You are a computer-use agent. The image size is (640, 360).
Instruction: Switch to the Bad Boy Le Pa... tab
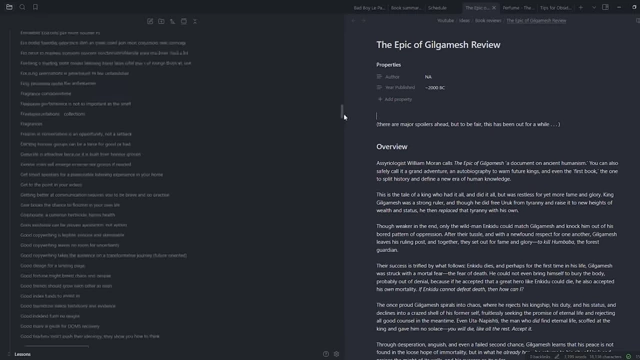click(369, 8)
